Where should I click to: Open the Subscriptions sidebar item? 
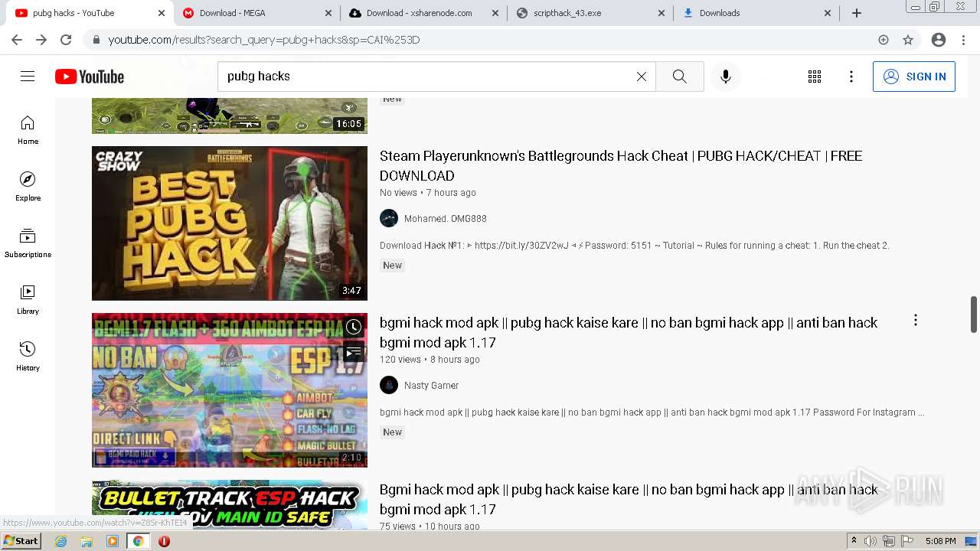[x=28, y=243]
